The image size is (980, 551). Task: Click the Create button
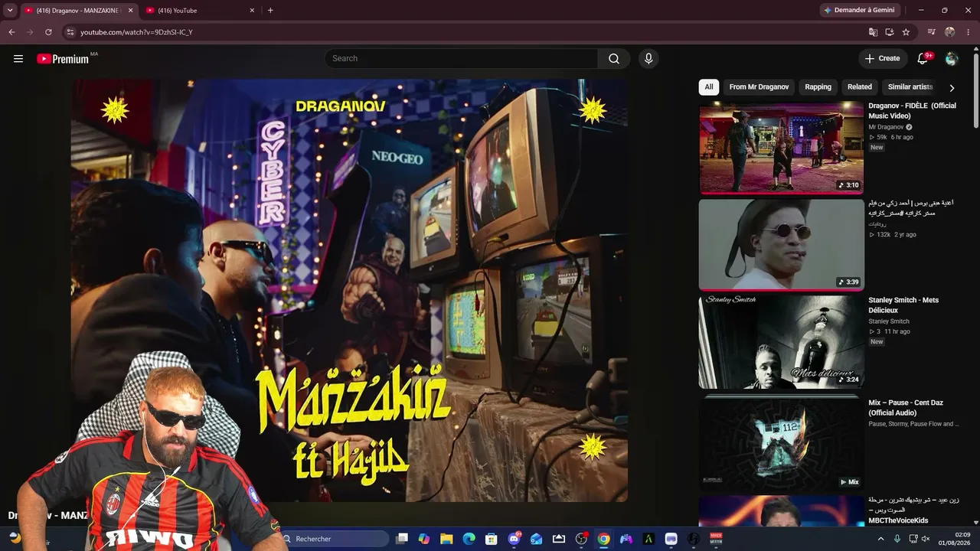coord(882,59)
